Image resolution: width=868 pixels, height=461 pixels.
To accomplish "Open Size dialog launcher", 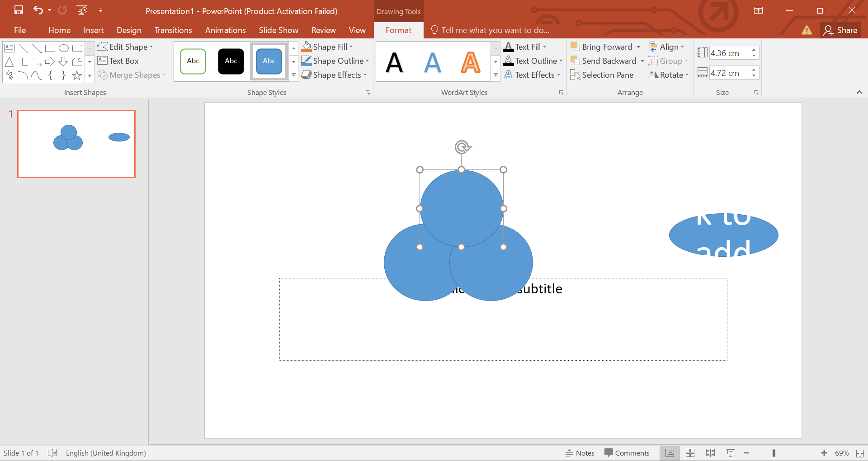I will pos(756,93).
